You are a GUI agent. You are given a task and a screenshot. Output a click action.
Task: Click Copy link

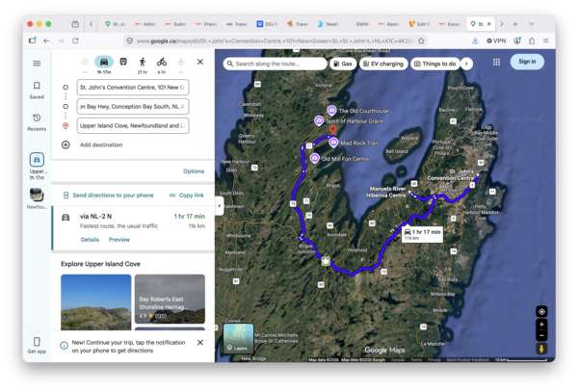(187, 196)
